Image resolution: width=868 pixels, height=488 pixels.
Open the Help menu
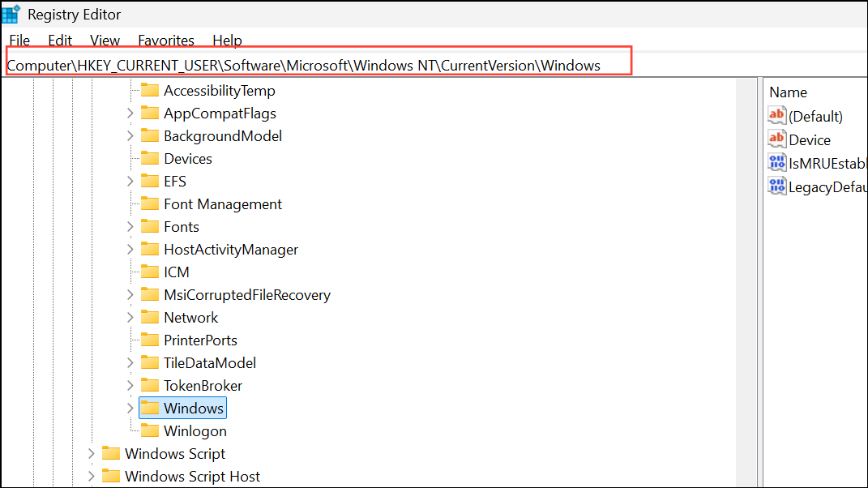[x=227, y=41]
